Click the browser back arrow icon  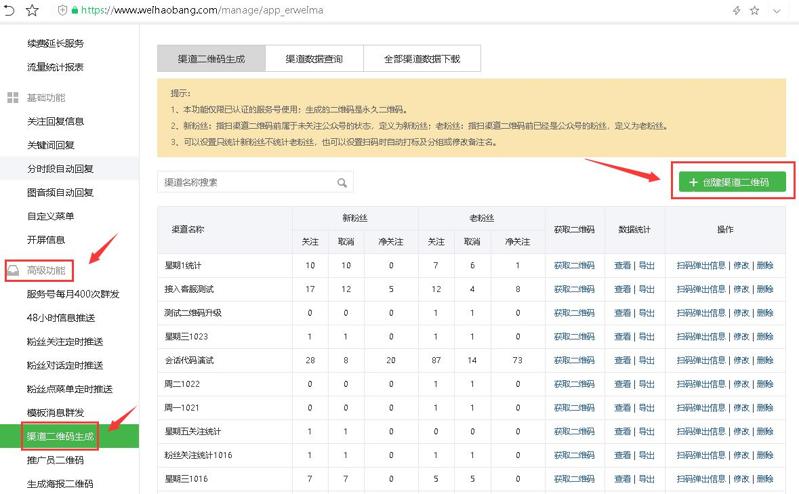[9, 10]
